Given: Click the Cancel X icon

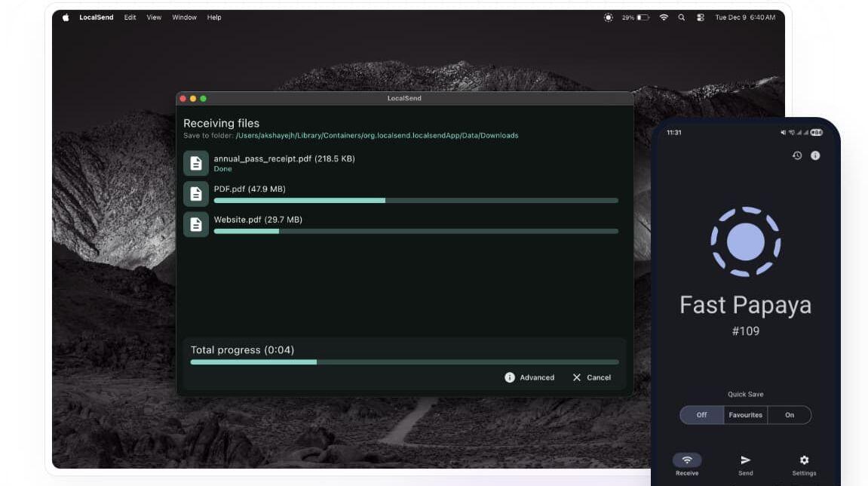Looking at the screenshot, I should pos(577,377).
